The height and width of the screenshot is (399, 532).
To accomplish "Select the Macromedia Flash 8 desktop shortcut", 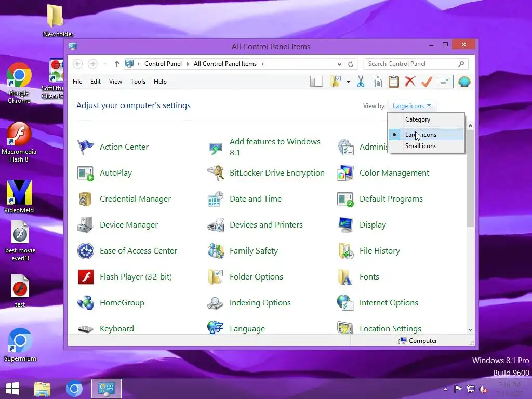I will click(x=19, y=142).
